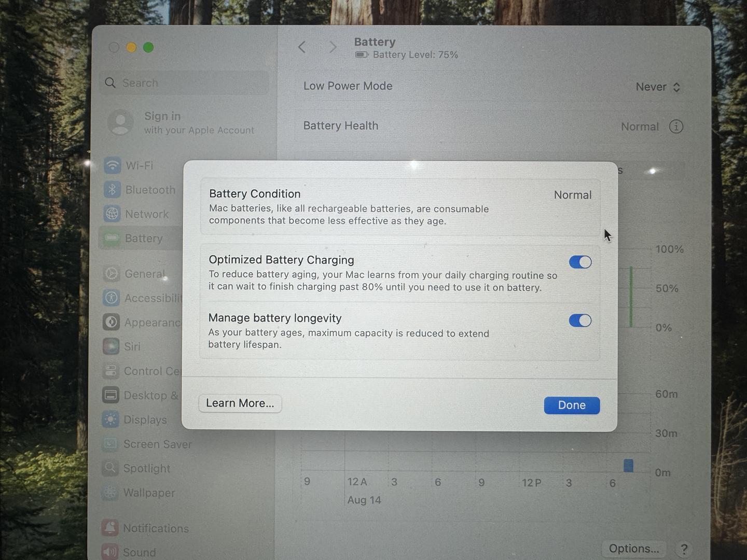Click the Desktop & Dock sidebar icon
The height and width of the screenshot is (560, 747).
pyautogui.click(x=110, y=395)
